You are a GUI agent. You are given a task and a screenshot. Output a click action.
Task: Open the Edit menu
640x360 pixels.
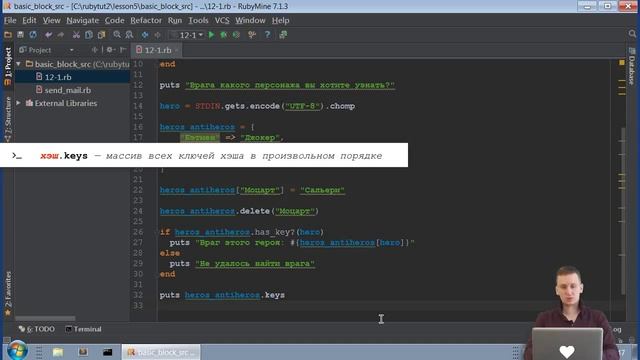[29, 20]
